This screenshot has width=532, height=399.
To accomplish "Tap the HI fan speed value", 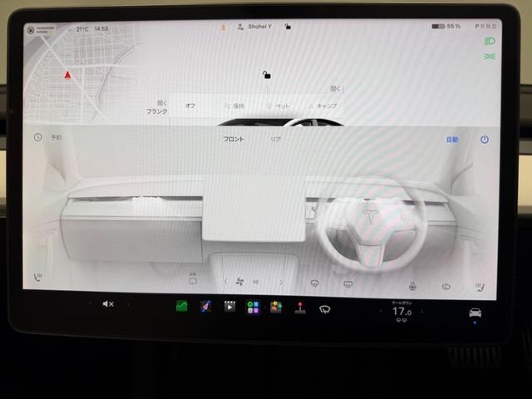I will click(256, 282).
